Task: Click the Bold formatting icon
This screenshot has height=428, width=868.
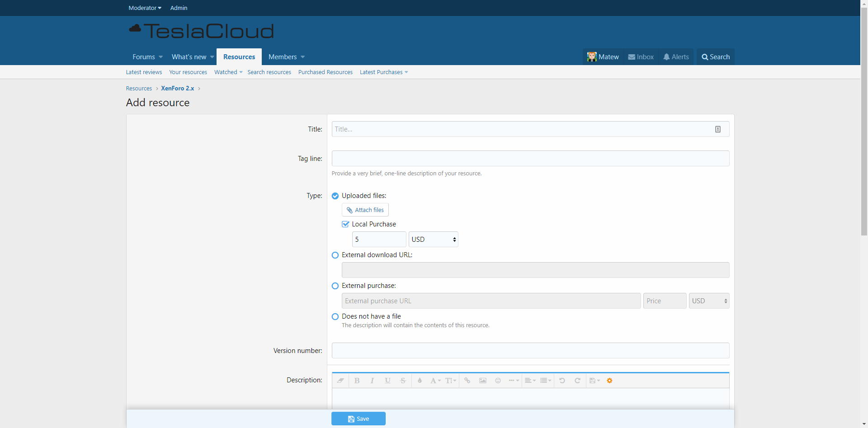Action: point(357,381)
